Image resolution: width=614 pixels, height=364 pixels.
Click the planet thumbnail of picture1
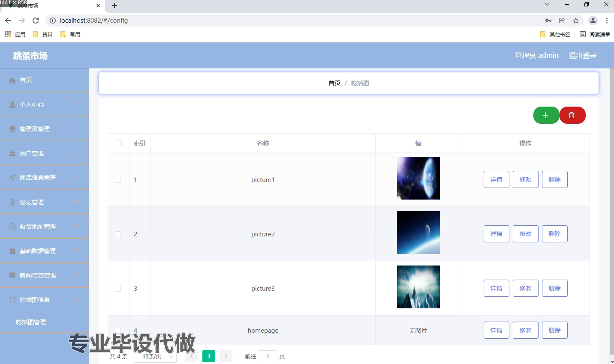(x=418, y=178)
